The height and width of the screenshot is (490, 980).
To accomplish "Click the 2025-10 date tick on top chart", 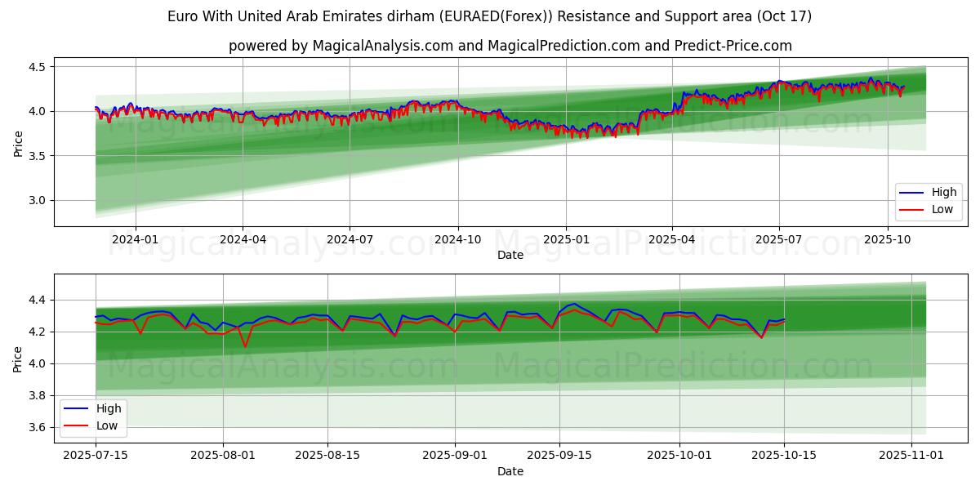I will coord(887,240).
